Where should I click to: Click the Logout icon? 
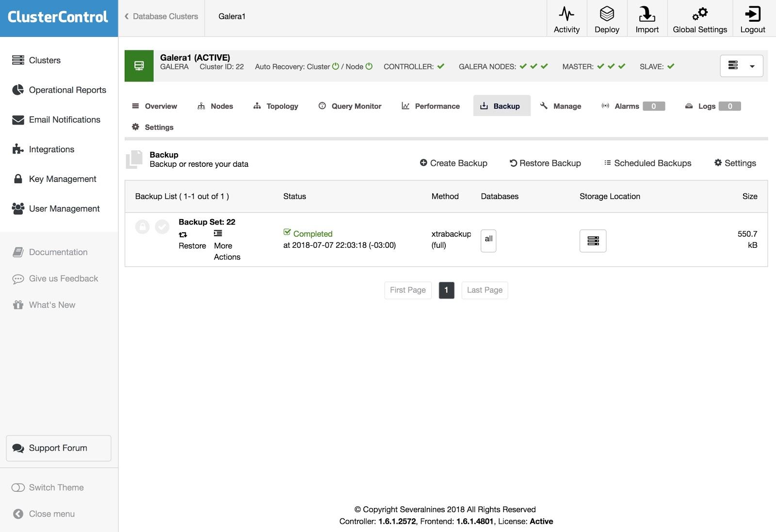click(x=753, y=14)
